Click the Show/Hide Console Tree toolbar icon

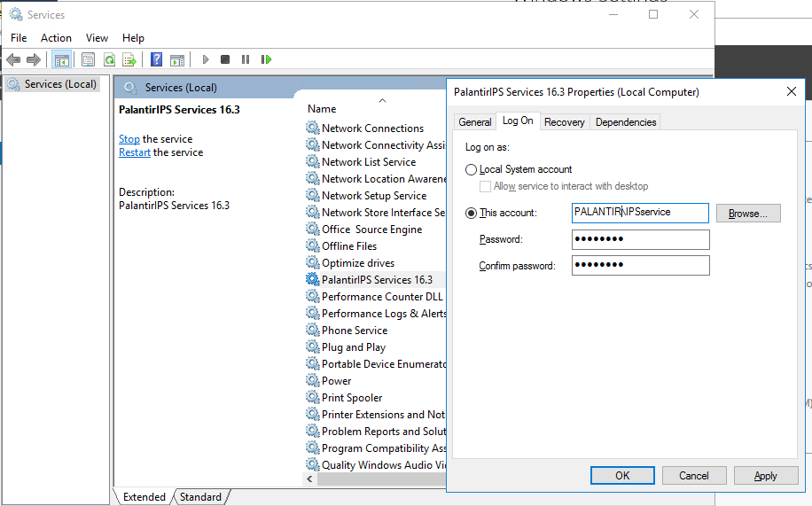[x=61, y=59]
